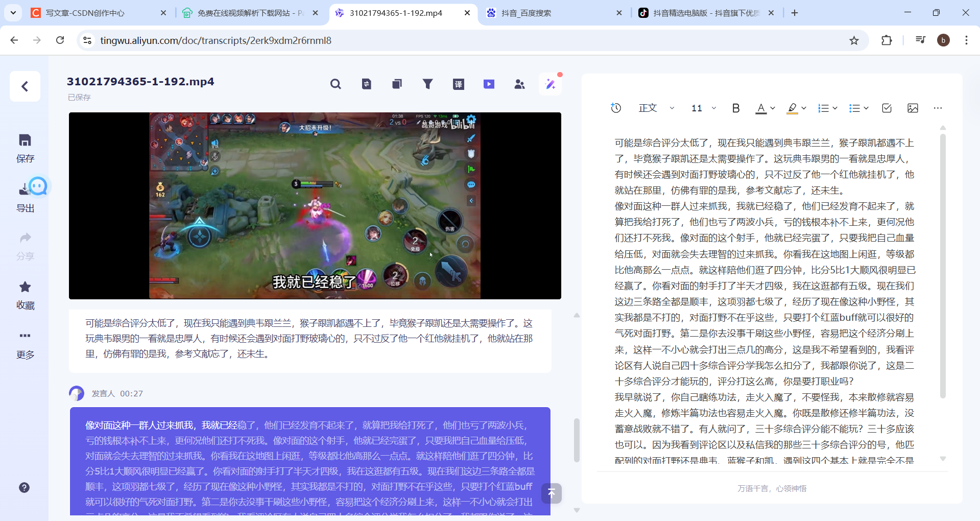Click the 00:27 timestamp label
The height and width of the screenshot is (521, 980).
pyautogui.click(x=132, y=393)
